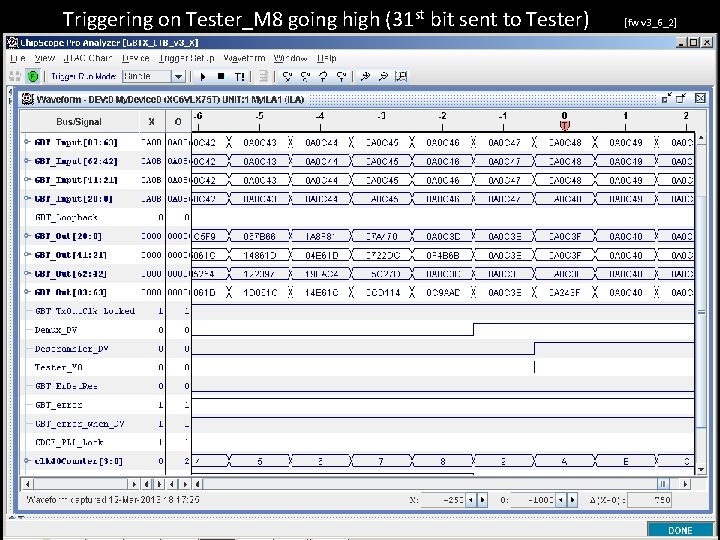Move the X cursor right with its arrow
This screenshot has width=720, height=540.
(482, 500)
